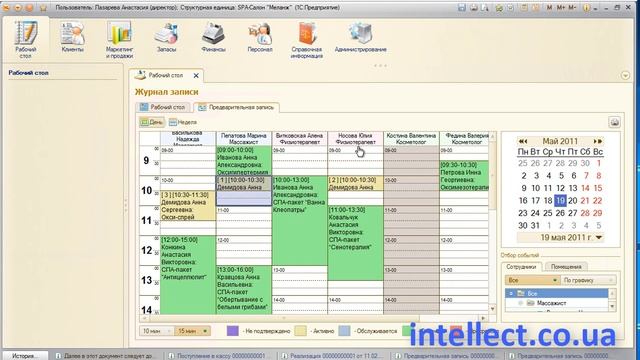Open the Персонал section
640x360 pixels.
tap(260, 37)
